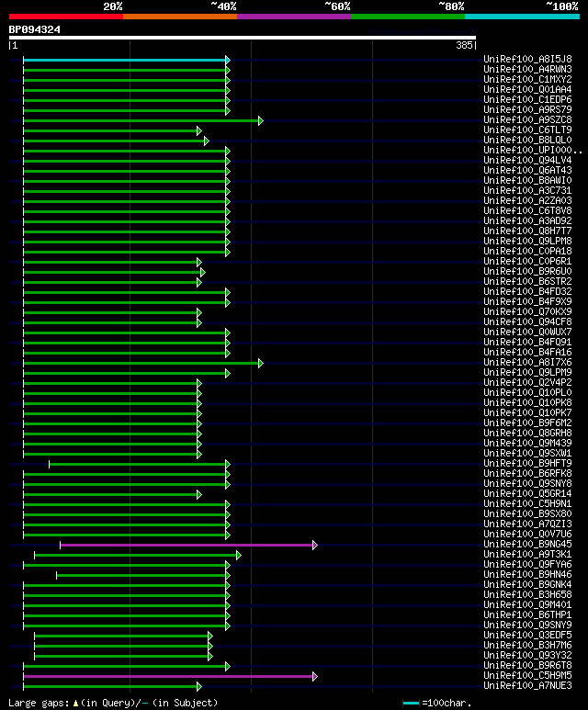Click the UniRef100_B9HN46 text
The height and width of the screenshot is (710, 588).
coord(527,574)
